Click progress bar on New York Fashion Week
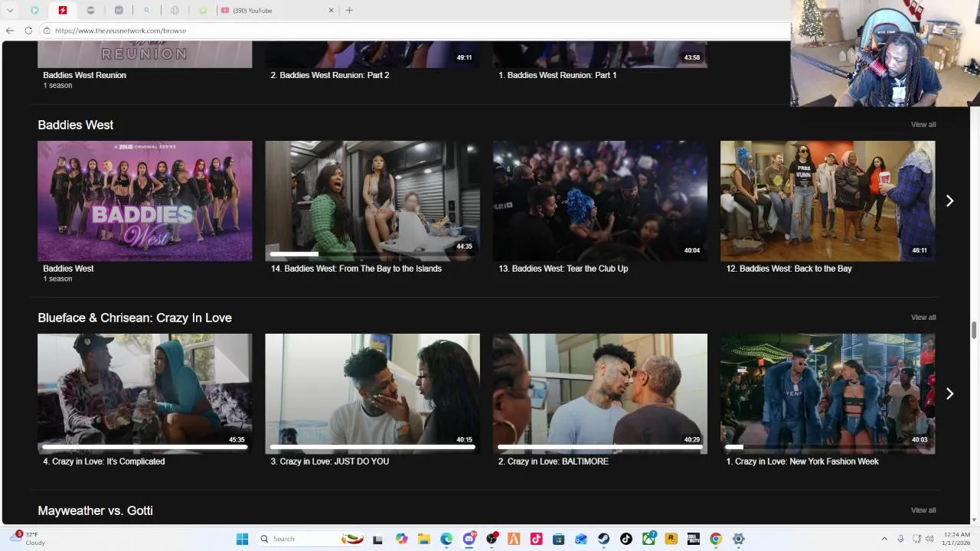Screen dimensions: 980x551 point(828,446)
